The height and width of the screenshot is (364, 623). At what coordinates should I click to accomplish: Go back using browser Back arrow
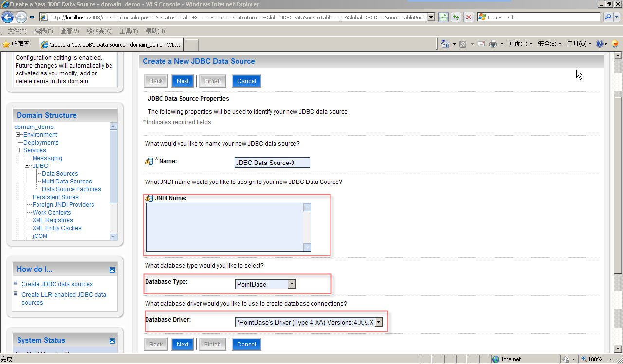coord(7,18)
